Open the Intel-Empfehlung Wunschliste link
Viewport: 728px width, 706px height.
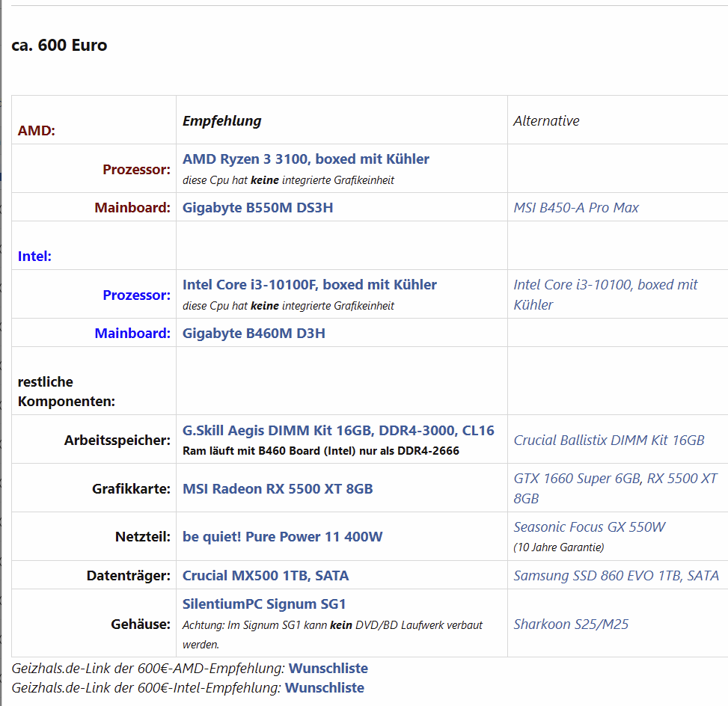click(325, 688)
